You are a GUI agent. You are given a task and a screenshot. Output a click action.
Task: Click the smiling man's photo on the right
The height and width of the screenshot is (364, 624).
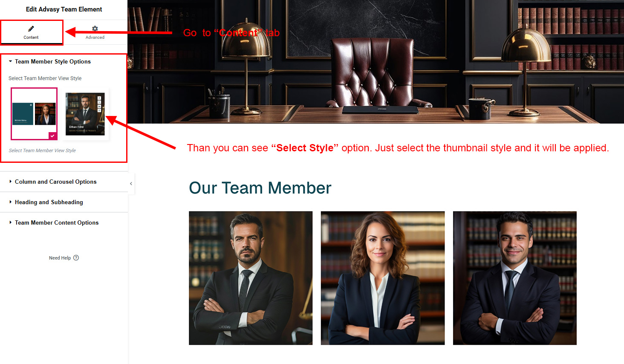[x=515, y=278]
